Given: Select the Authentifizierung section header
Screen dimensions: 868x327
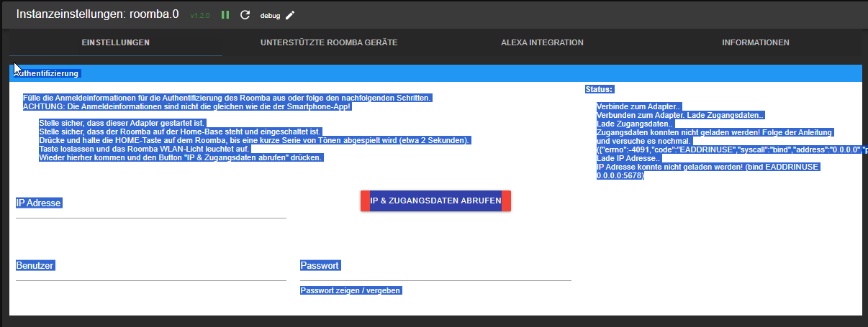Looking at the screenshot, I should pyautogui.click(x=435, y=73).
